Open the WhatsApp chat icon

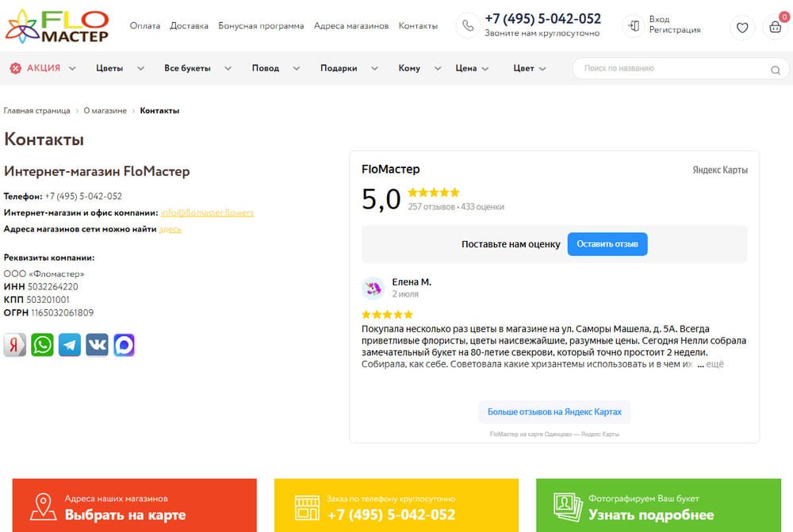tap(42, 345)
